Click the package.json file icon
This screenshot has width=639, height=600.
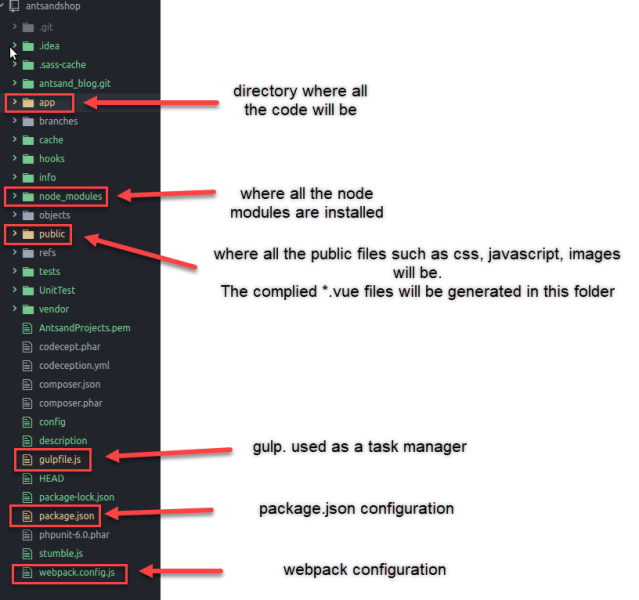(27, 516)
